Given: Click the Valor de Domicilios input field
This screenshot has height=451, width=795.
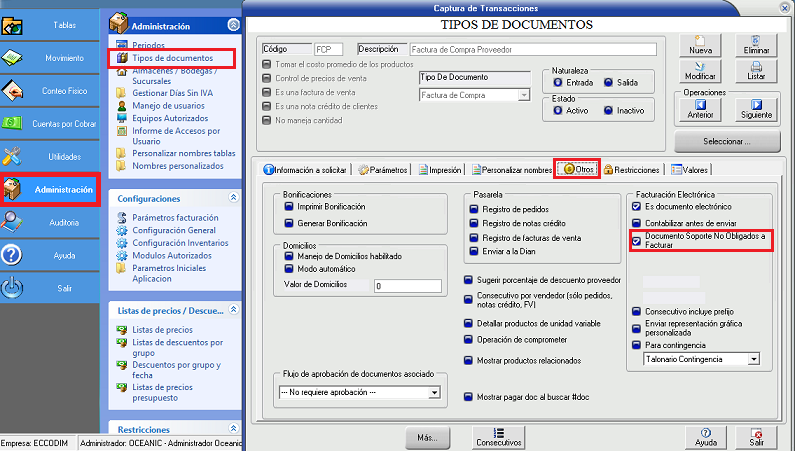Looking at the screenshot, I should 407,286.
